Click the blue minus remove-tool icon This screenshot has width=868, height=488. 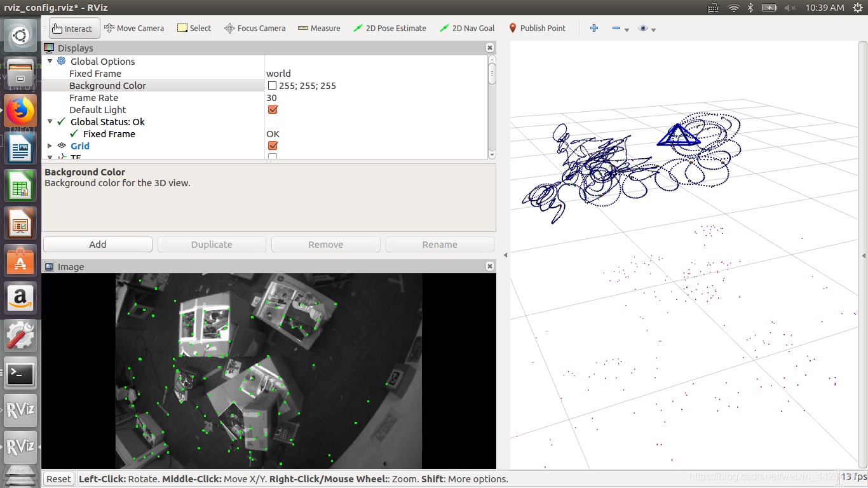point(616,29)
